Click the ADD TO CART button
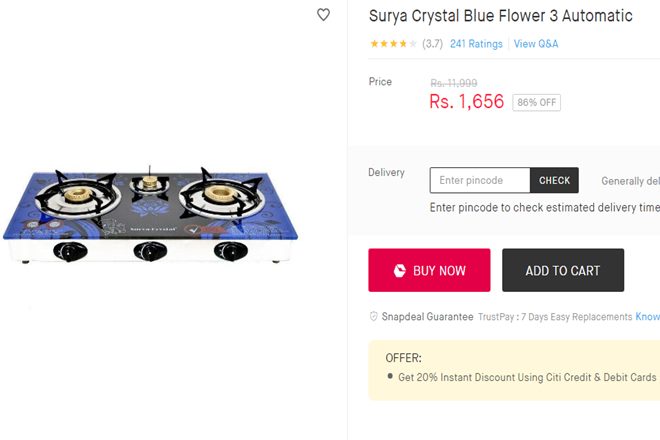The width and height of the screenshot is (660, 440). click(562, 270)
